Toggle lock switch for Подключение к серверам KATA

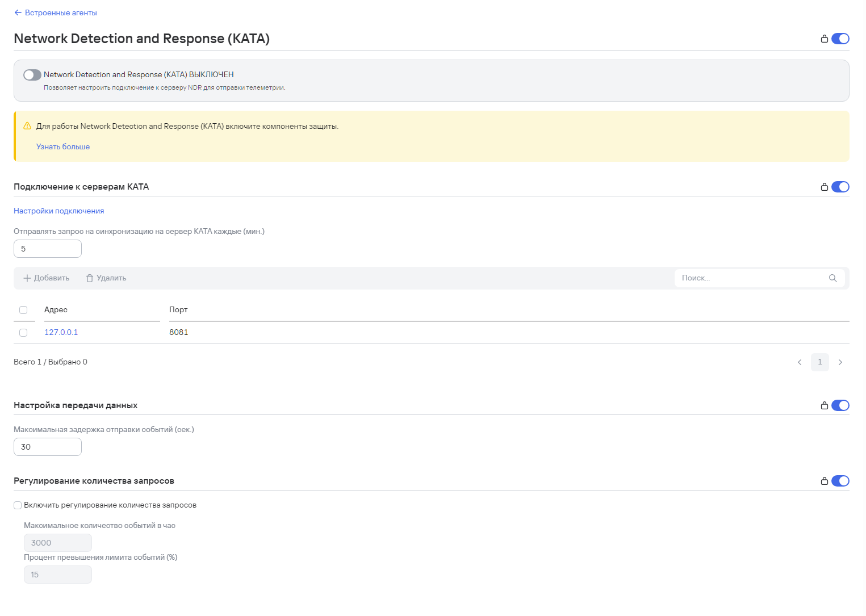click(840, 187)
